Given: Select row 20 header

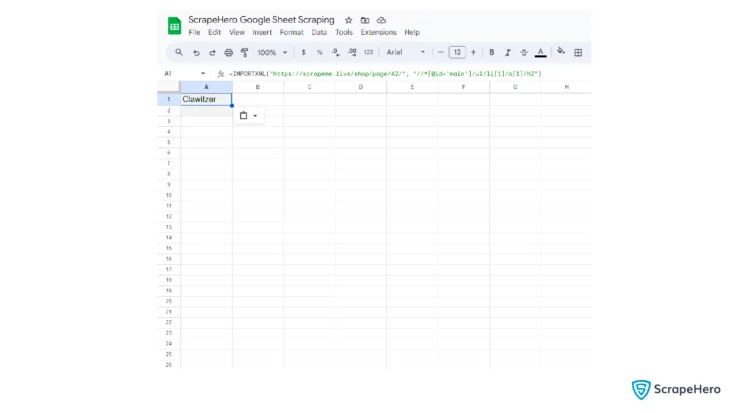Looking at the screenshot, I should [x=168, y=301].
